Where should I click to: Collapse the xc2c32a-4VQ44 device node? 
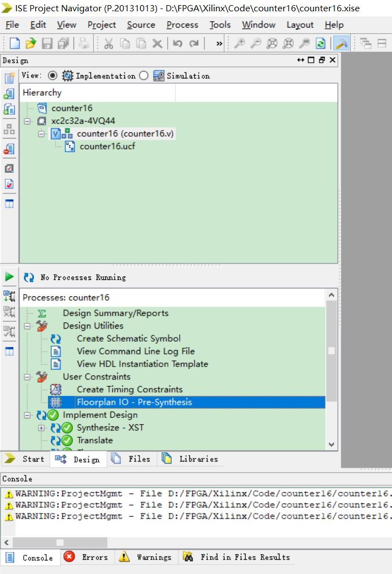[x=28, y=121]
